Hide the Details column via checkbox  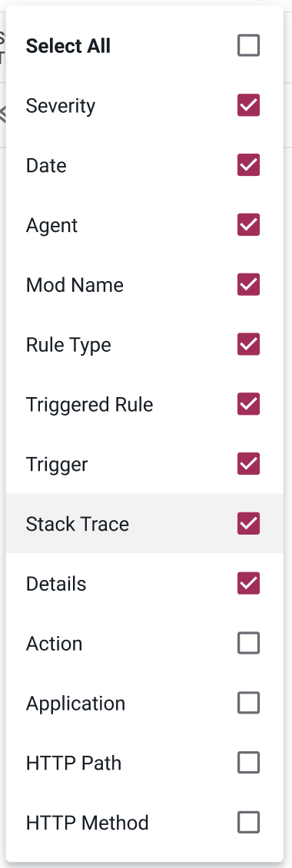pos(248,584)
